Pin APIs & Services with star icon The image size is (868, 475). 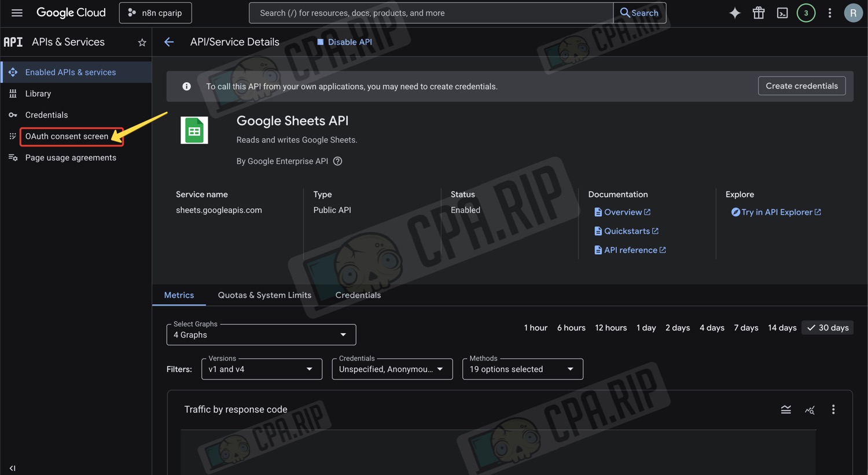(x=142, y=42)
